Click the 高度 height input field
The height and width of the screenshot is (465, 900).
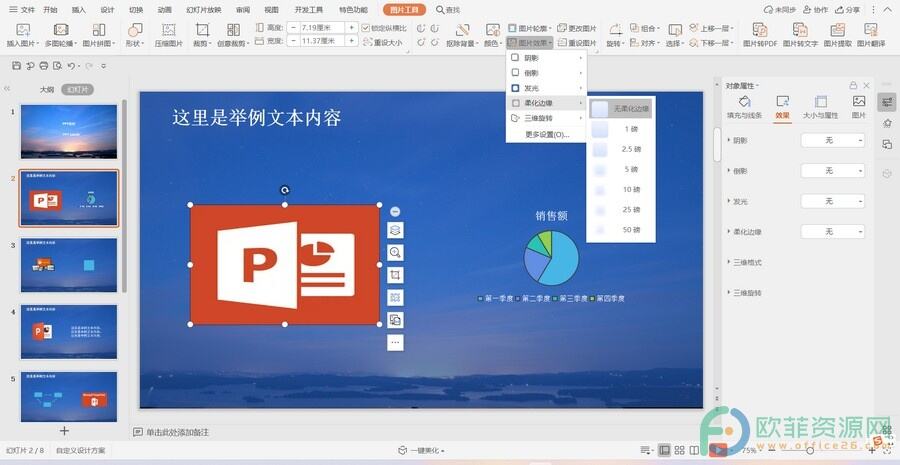pyautogui.click(x=322, y=28)
